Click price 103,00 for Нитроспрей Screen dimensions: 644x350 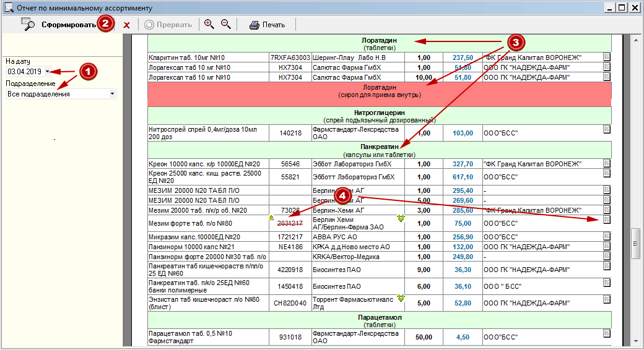tap(463, 134)
